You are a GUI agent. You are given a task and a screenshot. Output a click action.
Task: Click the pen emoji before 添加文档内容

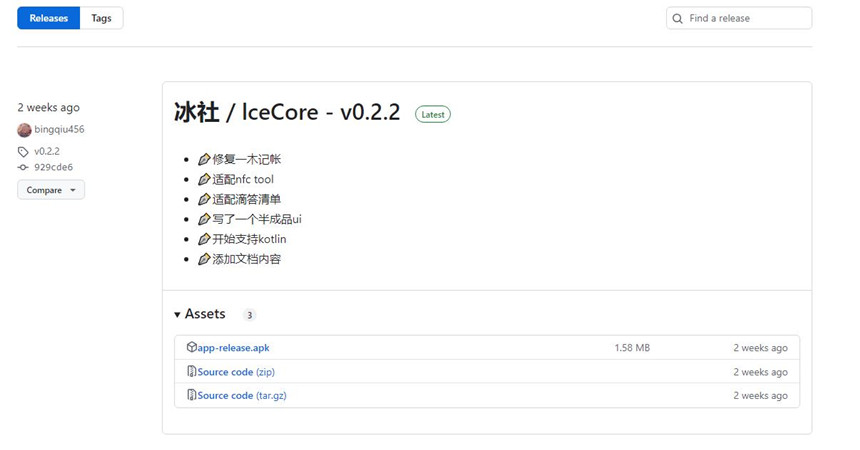204,259
